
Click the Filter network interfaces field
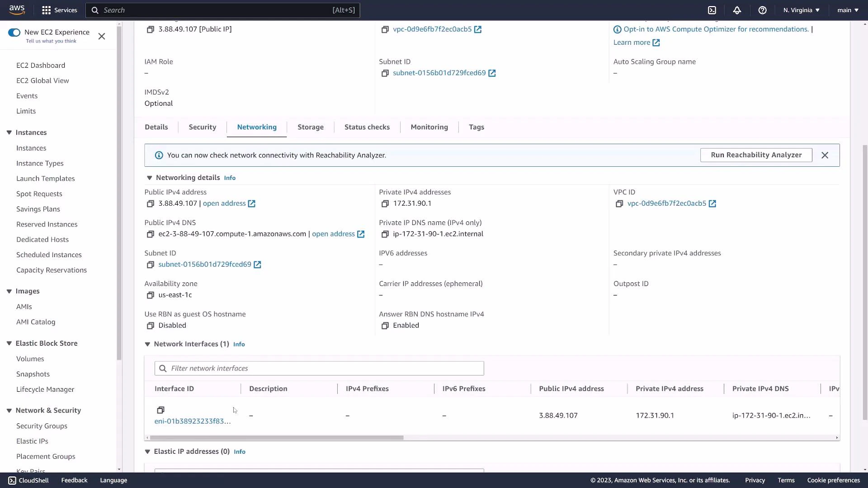[x=319, y=368]
